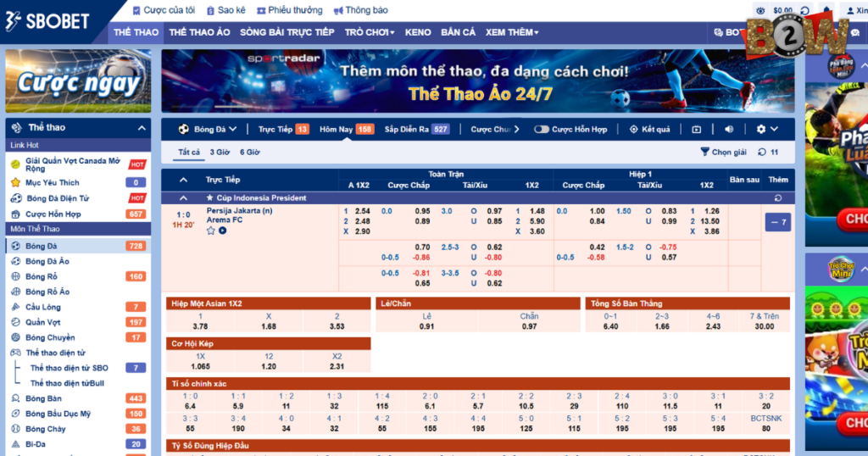Click Bóng Chuyền volleyball icon
Screen dimensions: 868x456
click(x=15, y=337)
